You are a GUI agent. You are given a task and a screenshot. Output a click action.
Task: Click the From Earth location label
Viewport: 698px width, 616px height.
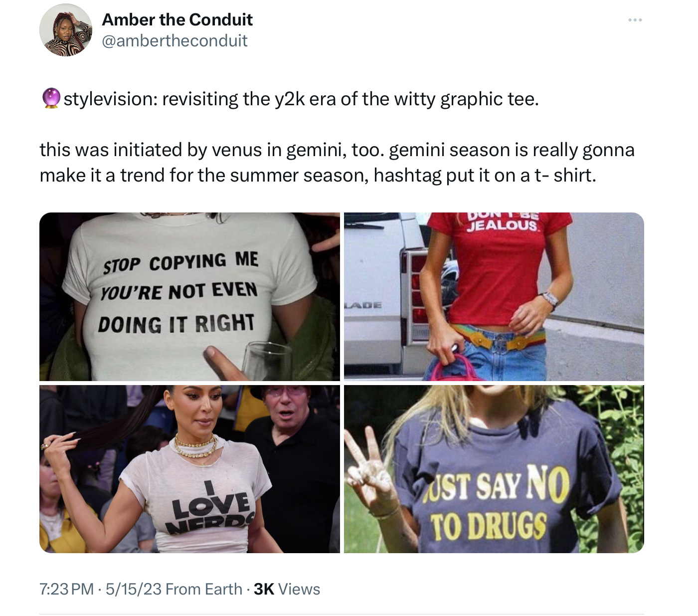tap(203, 589)
